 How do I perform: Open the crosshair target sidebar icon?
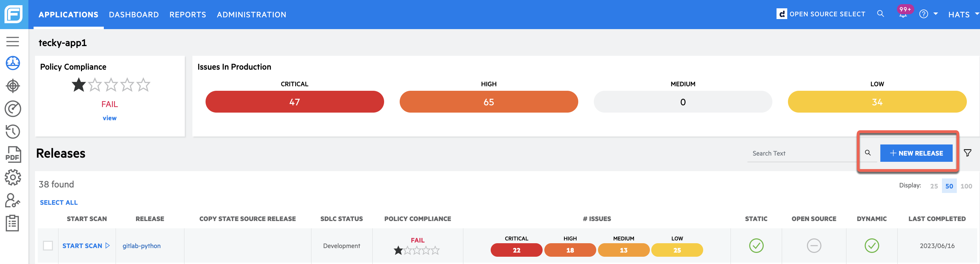[x=12, y=86]
